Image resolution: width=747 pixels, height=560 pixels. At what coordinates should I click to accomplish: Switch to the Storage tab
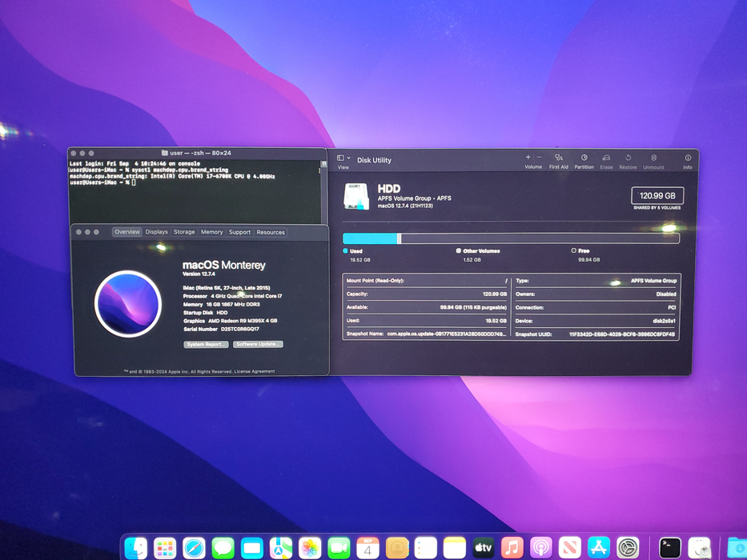[x=184, y=232]
